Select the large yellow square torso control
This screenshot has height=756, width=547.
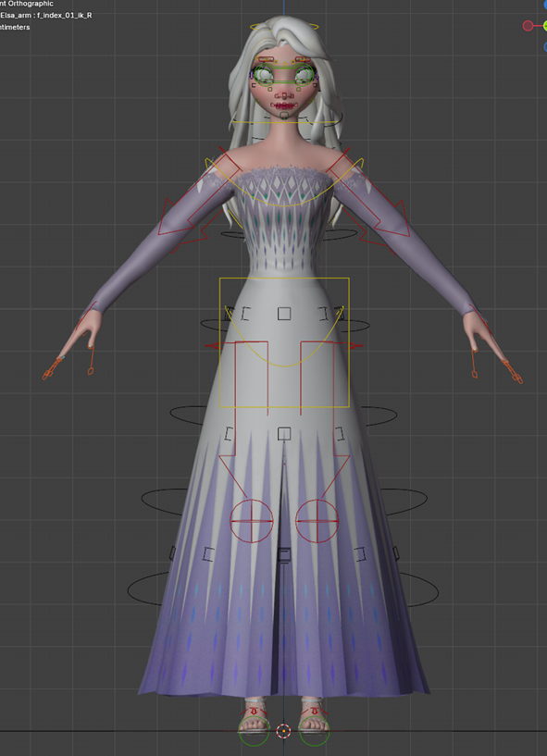pyautogui.click(x=284, y=342)
